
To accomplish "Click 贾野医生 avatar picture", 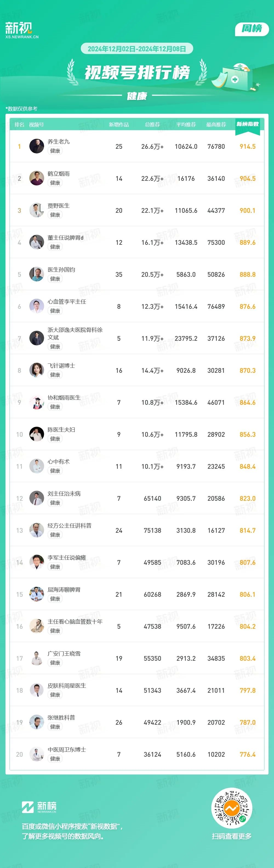I will (x=36, y=210).
